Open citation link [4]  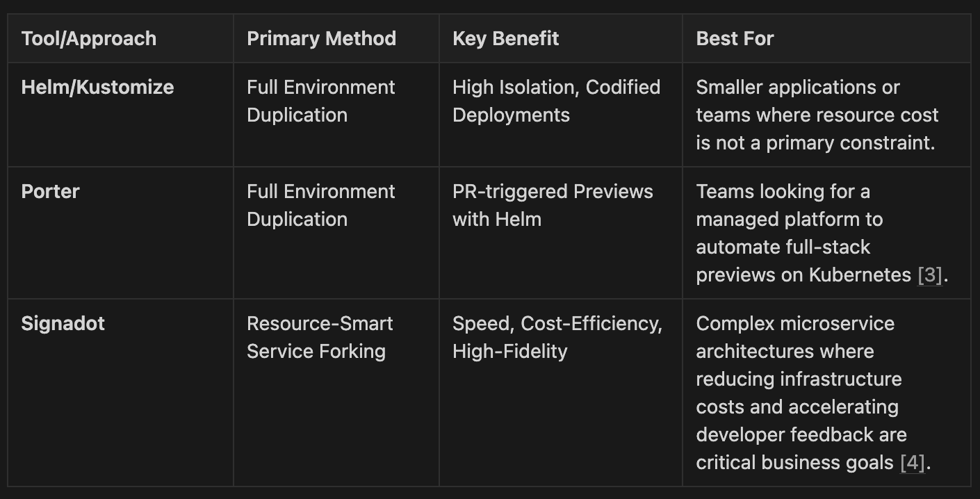913,463
